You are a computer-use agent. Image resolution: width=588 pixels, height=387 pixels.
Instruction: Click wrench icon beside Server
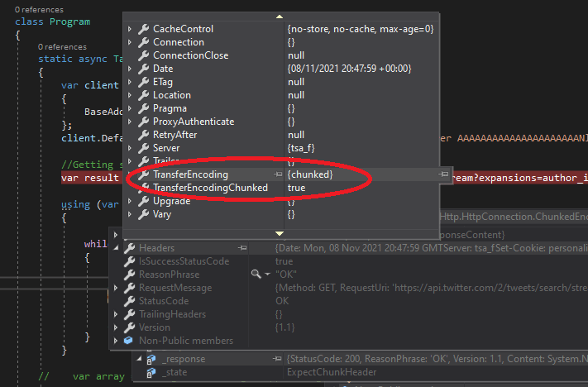[x=143, y=148]
